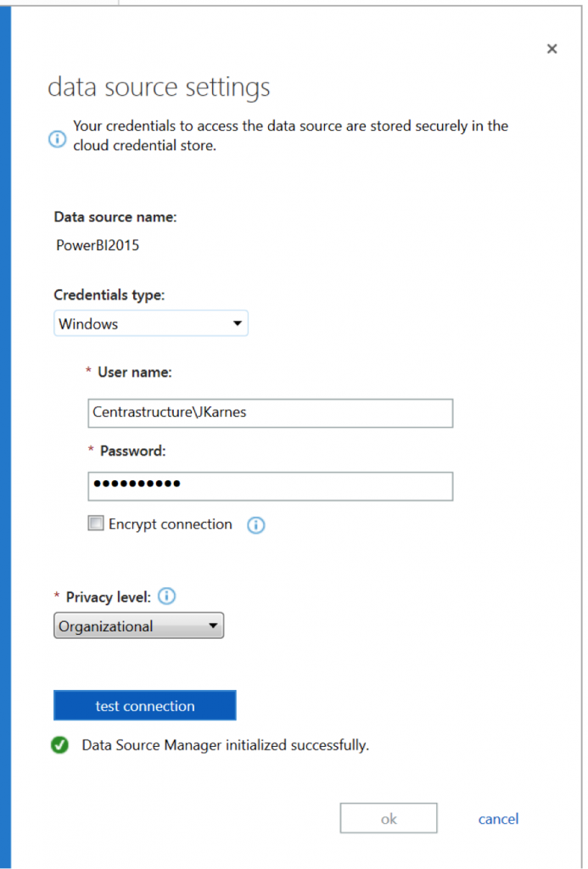
Task: Click the Encrypt connection label text
Action: click(x=170, y=524)
